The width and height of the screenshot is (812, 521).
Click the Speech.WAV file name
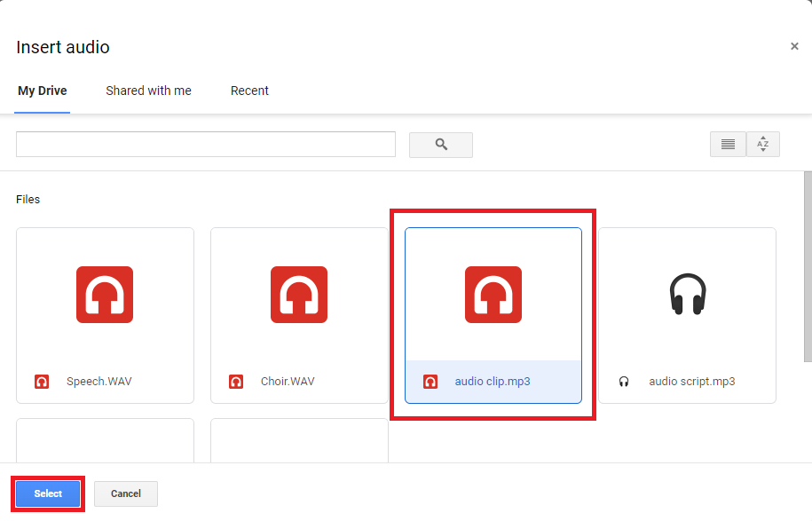click(99, 382)
